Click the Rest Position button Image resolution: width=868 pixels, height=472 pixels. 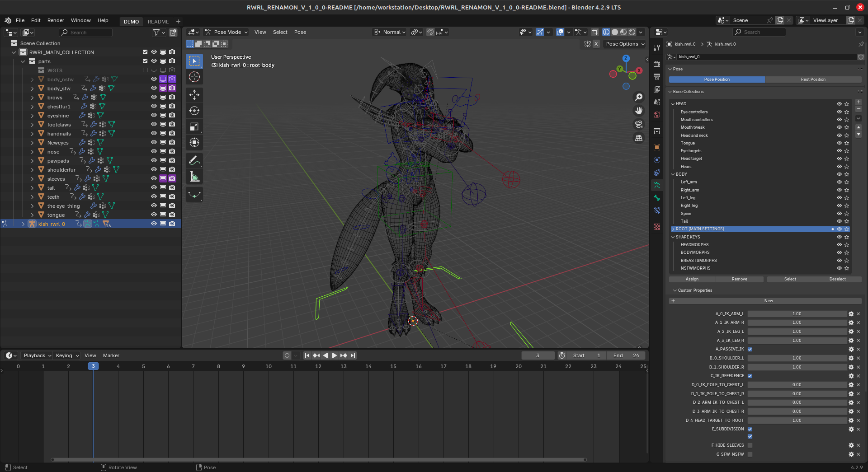pyautogui.click(x=813, y=79)
